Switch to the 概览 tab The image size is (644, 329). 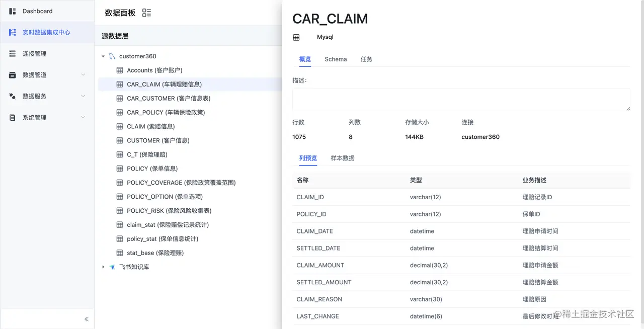[305, 59]
